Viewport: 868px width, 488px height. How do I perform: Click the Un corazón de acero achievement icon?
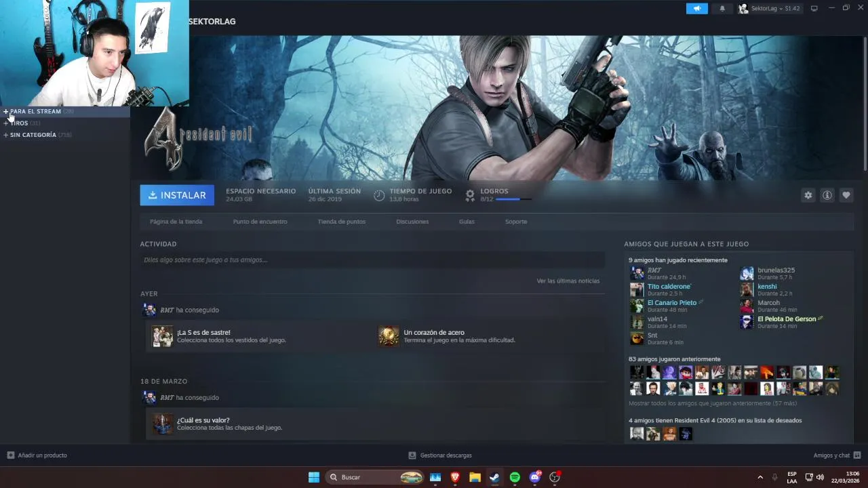[x=389, y=336]
